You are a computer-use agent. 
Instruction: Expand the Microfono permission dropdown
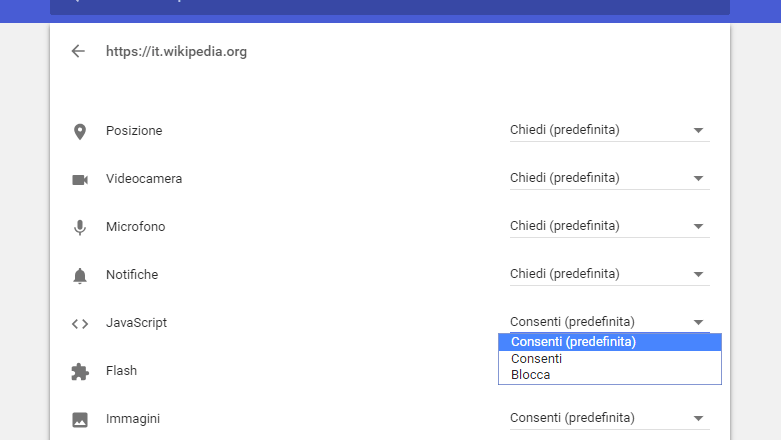coord(610,226)
